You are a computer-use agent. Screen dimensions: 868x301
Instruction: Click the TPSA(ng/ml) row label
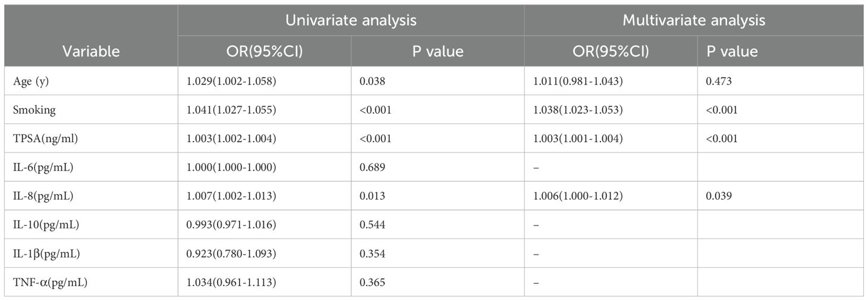pos(42,138)
